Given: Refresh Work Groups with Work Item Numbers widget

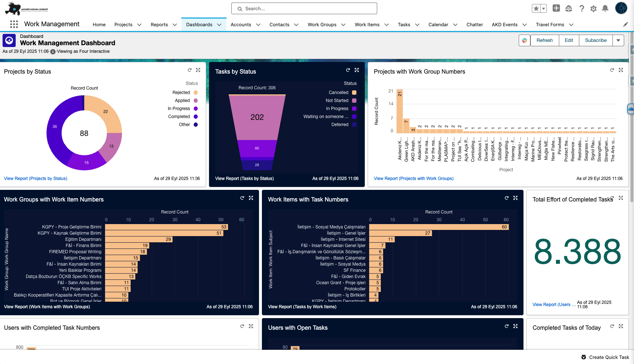Looking at the screenshot, I should 242,198.
